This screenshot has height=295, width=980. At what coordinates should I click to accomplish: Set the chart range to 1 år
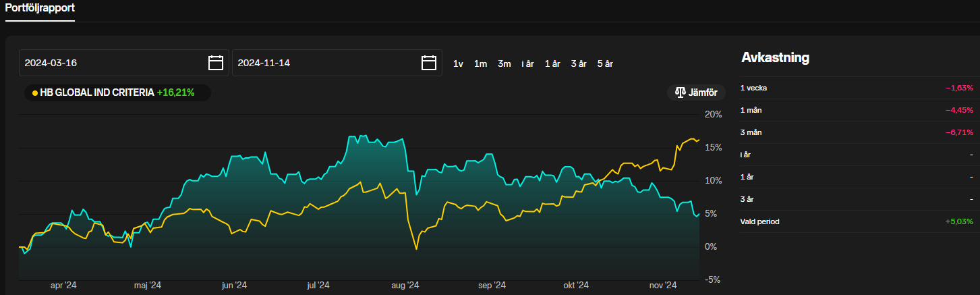[x=552, y=63]
